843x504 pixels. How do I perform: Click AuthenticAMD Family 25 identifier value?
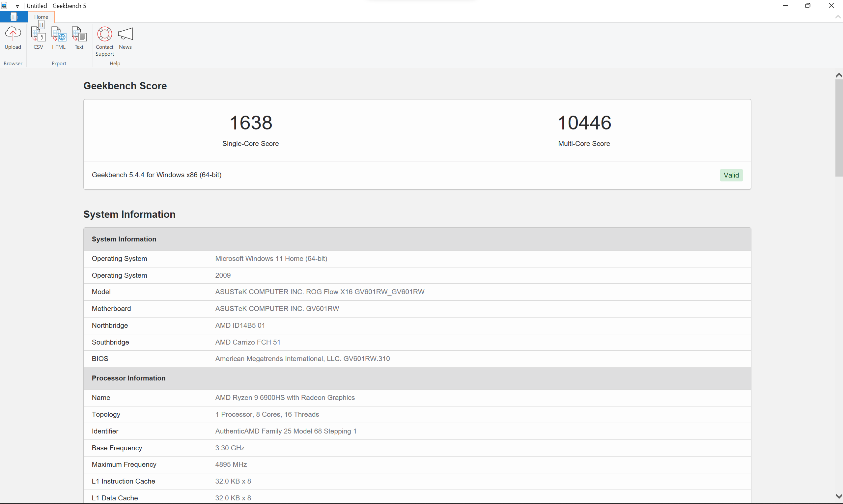click(286, 431)
